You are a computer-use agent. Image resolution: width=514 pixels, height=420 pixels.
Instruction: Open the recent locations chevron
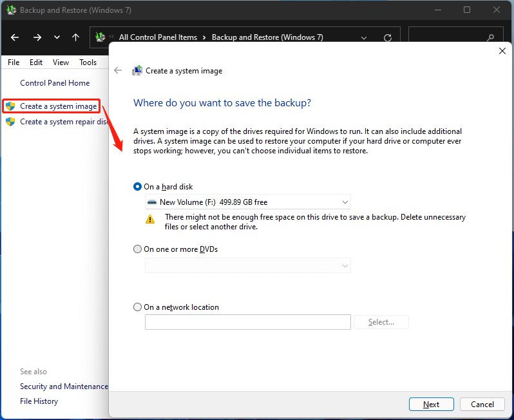57,37
